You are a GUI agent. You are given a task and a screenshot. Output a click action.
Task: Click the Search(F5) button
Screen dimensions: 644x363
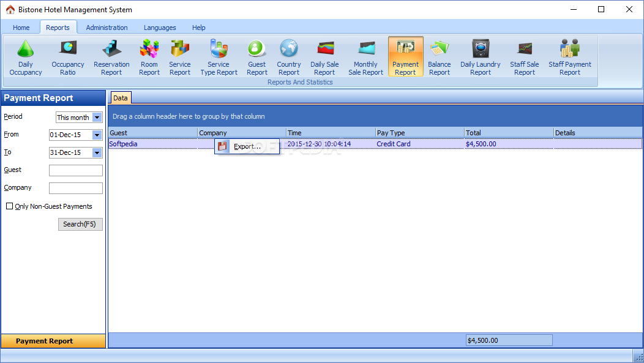point(80,224)
